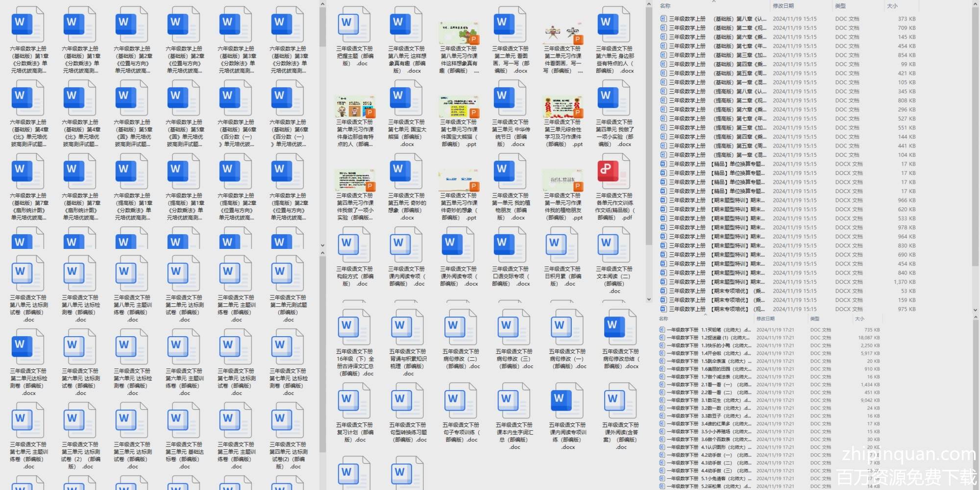This screenshot has width=980, height=490.
Task: Select the 五年级语文下册 课本内生字词汇总 icon
Action: [514, 401]
